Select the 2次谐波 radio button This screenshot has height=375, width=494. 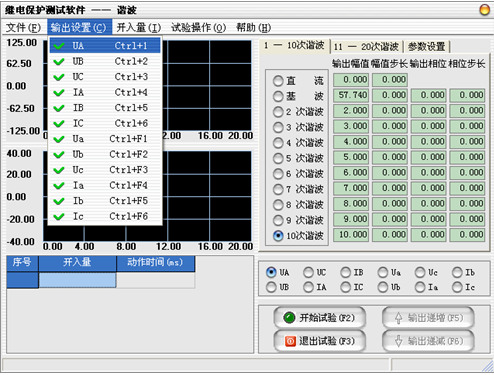(278, 112)
